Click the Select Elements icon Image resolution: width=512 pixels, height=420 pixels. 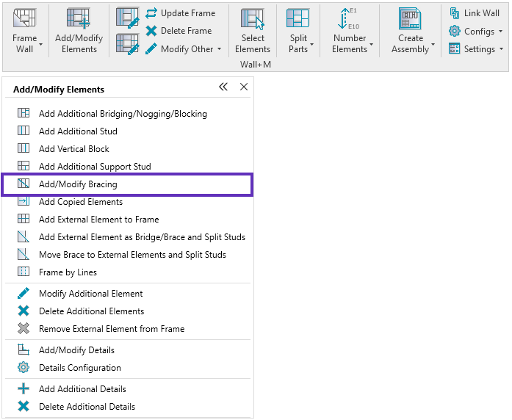(x=253, y=19)
